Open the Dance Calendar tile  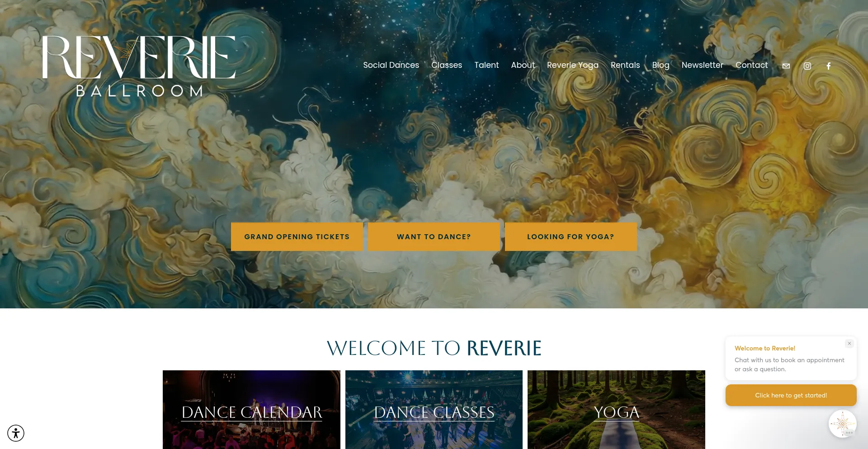(251, 410)
